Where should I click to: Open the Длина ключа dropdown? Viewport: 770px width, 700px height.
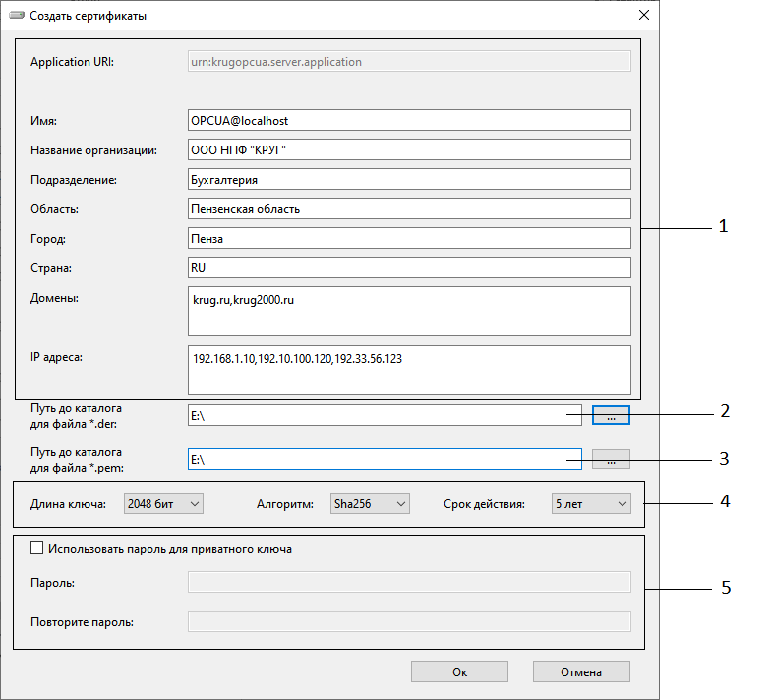click(x=163, y=503)
